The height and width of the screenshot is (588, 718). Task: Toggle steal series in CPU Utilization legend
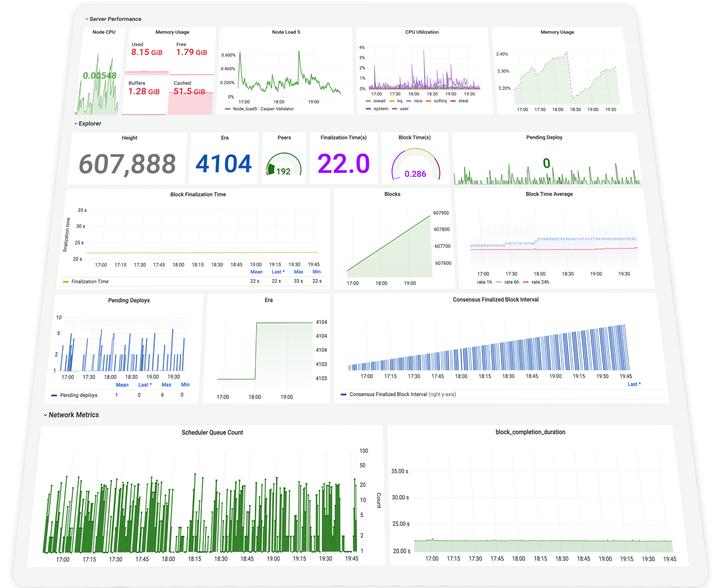463,101
